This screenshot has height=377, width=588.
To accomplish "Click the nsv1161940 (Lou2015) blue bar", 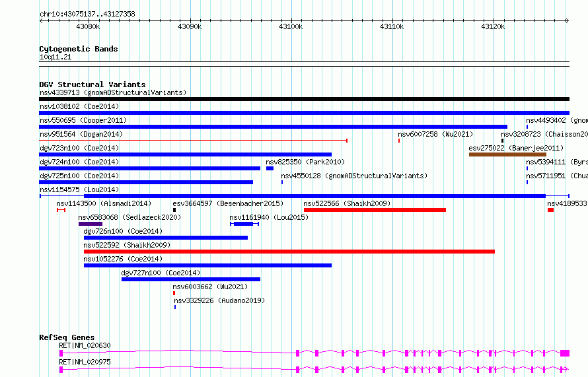I will tap(244, 224).
